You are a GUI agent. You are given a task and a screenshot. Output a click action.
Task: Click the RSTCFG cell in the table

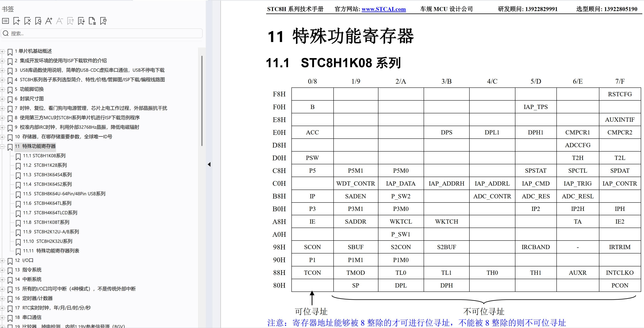tap(620, 94)
